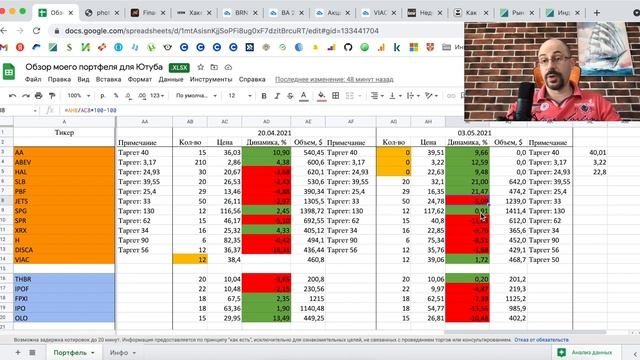This screenshot has height=360, width=640.
Task: Increase decimal places button
Action: click(142, 96)
